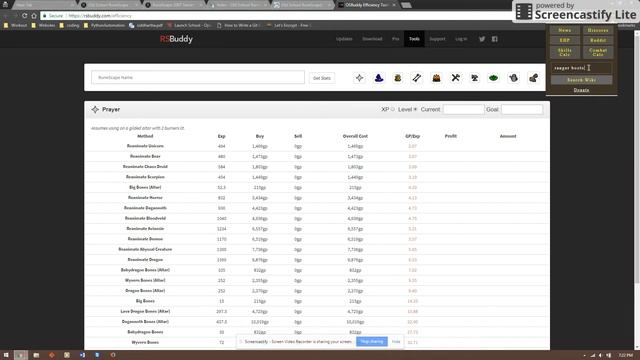
Task: Select the watering can skill icon
Action: coord(513,78)
